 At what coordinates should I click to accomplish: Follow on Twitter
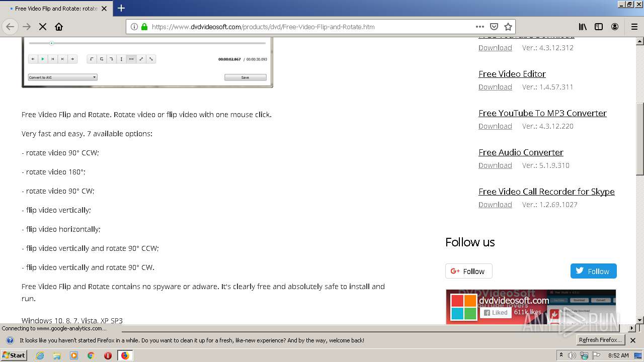[x=593, y=271]
